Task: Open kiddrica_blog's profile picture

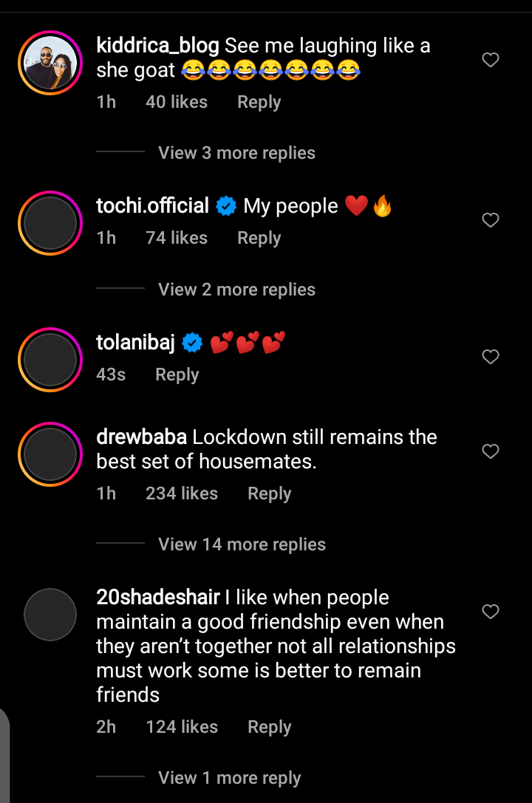Action: [x=50, y=64]
